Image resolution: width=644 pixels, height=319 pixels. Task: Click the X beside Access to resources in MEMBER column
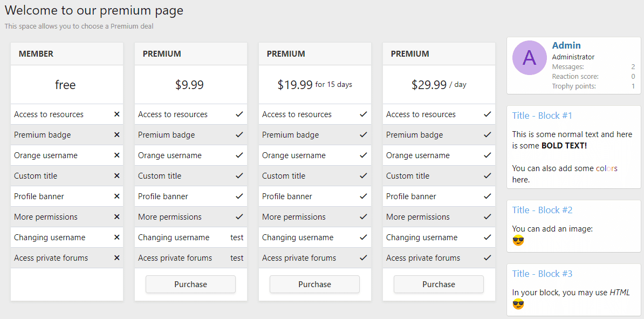117,114
